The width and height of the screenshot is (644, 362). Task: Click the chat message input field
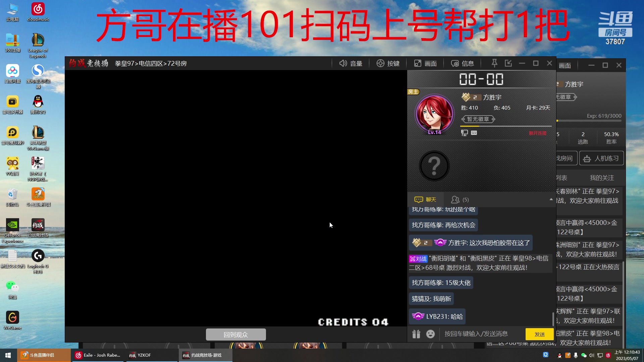[x=481, y=334]
